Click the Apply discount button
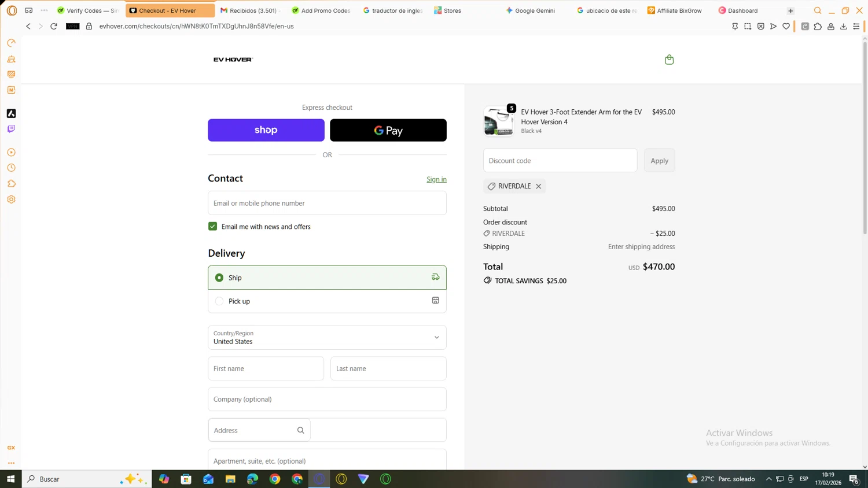This screenshot has height=488, width=868. click(x=659, y=160)
